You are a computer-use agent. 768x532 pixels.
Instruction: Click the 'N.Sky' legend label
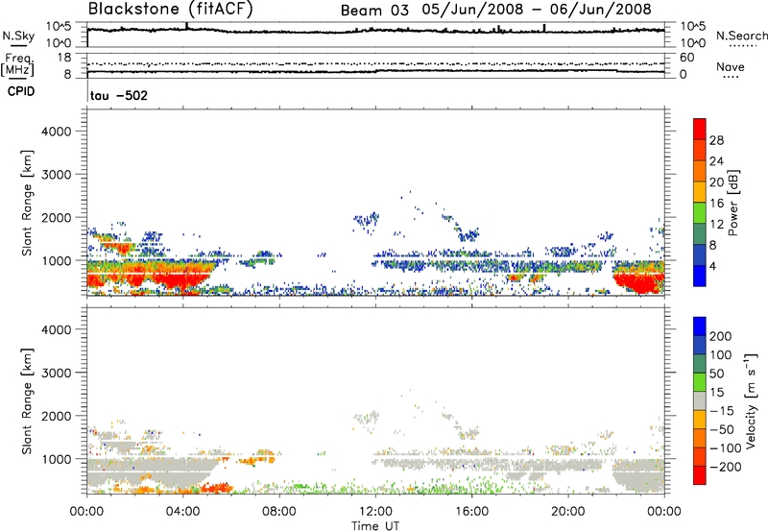pos(18,36)
